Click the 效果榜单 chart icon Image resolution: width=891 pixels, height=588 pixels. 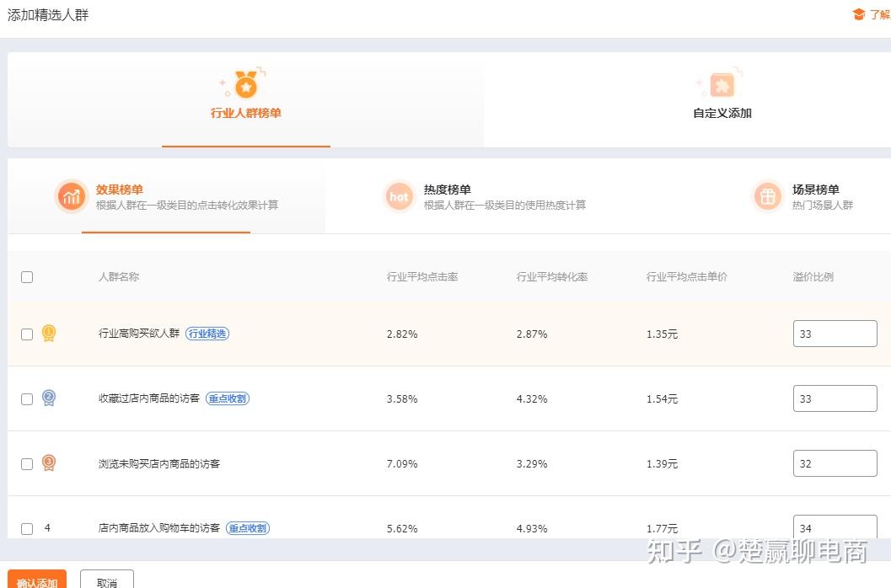click(71, 196)
